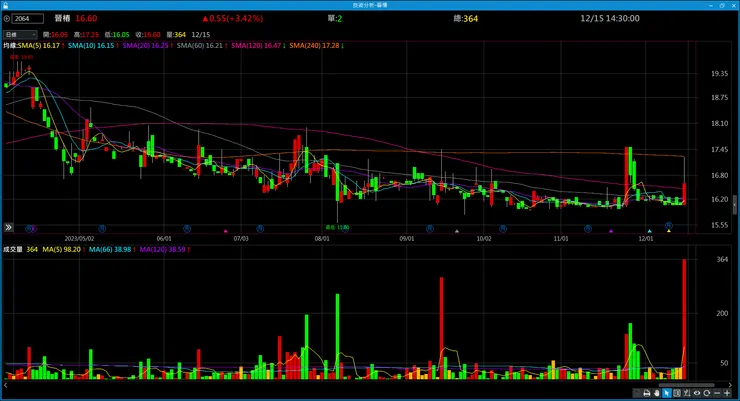Click the SMA(5) 16.17 indicator label

(x=41, y=46)
